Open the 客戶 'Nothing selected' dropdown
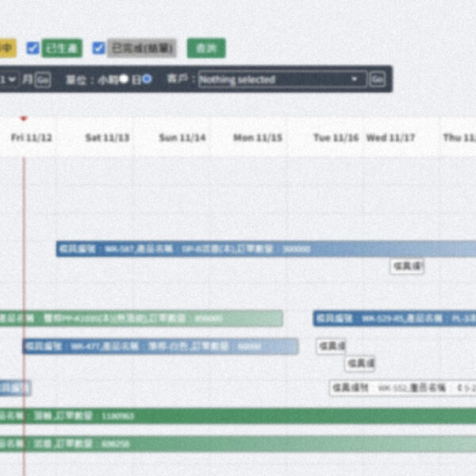The width and height of the screenshot is (476, 476). [x=282, y=79]
